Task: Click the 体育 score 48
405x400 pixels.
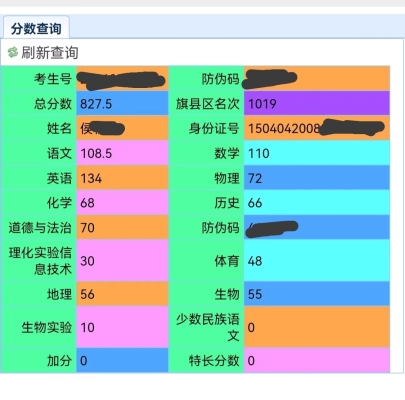Action: [x=255, y=261]
